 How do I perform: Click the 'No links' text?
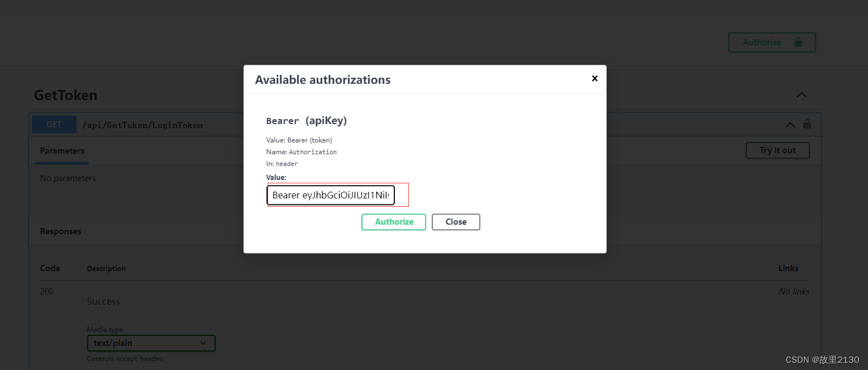point(794,291)
